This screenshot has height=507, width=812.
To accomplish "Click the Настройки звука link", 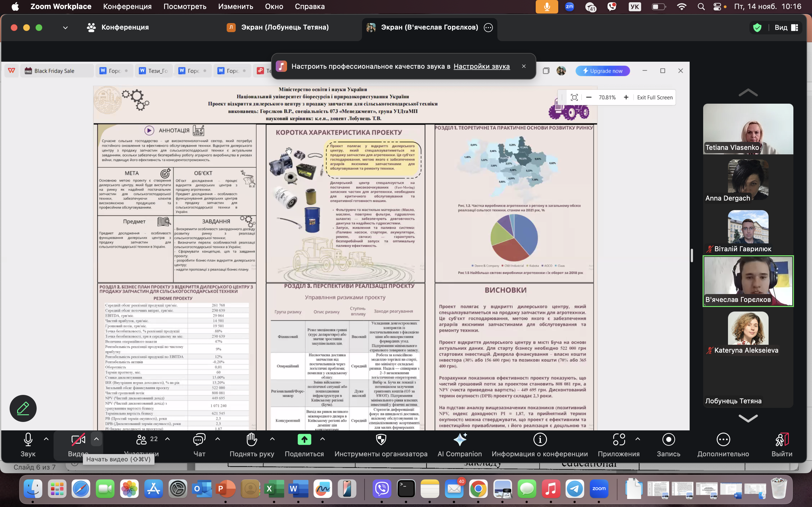I will click(481, 66).
